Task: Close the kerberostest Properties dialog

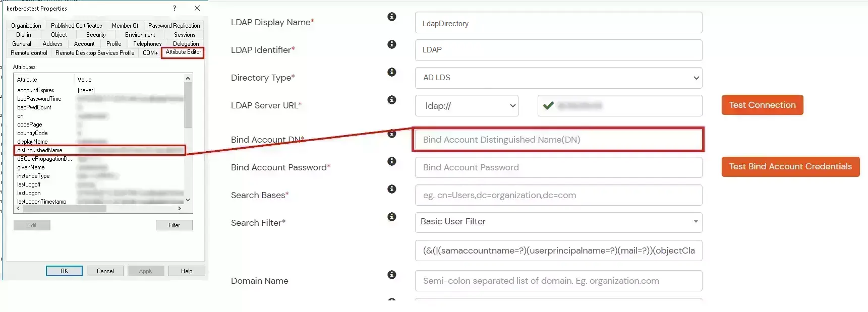Action: (197, 8)
